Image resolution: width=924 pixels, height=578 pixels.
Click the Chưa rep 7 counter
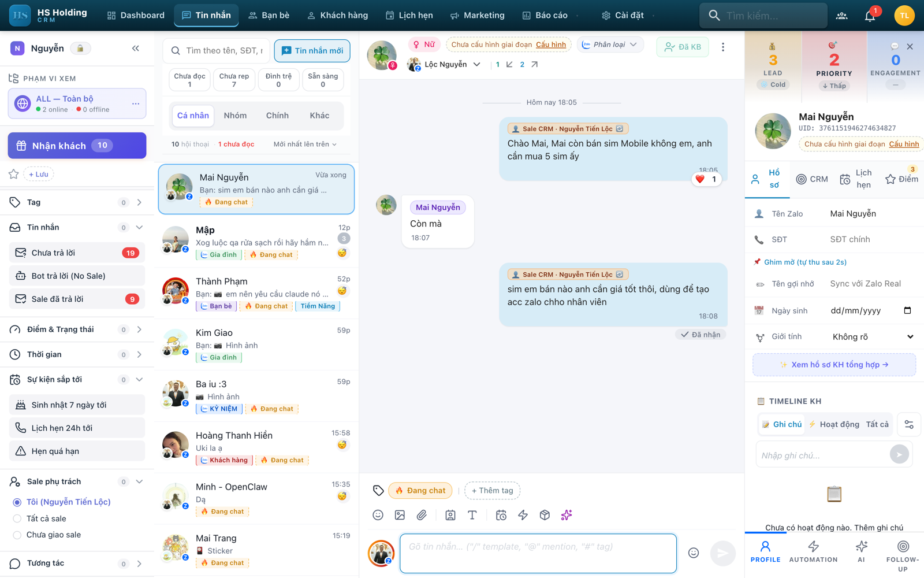point(234,80)
